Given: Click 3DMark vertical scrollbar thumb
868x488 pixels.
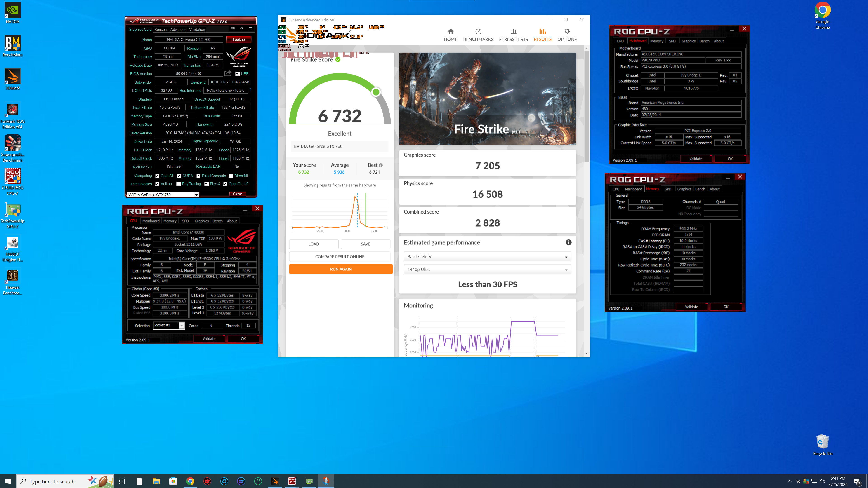Looking at the screenshot, I should [587, 106].
